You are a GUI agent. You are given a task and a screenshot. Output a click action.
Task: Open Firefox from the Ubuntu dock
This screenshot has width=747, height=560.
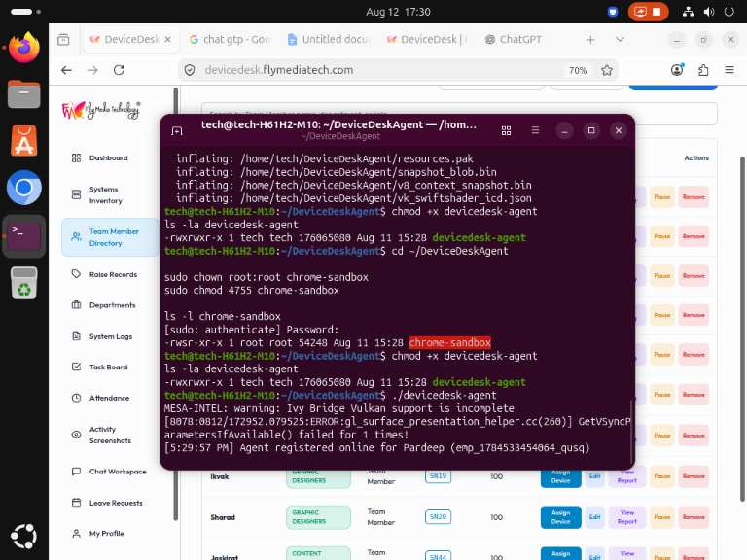point(23,47)
